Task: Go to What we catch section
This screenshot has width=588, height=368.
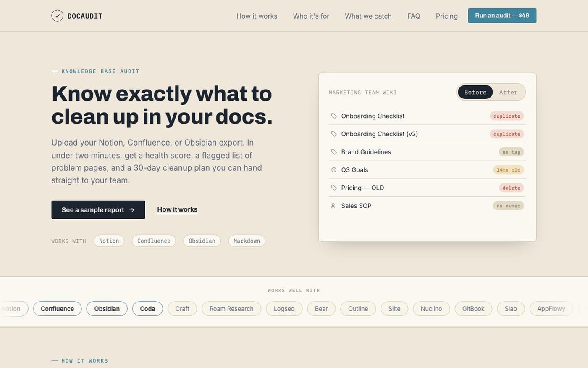Action: pos(368,16)
